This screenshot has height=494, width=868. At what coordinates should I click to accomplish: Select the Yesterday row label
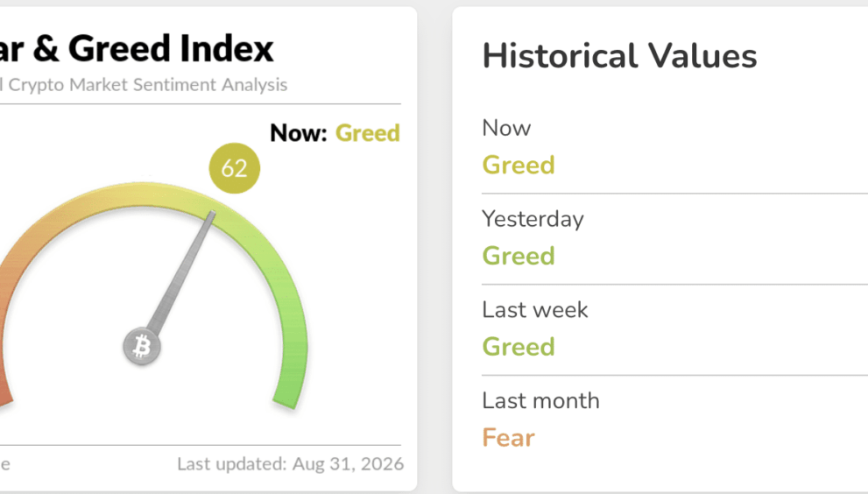533,219
